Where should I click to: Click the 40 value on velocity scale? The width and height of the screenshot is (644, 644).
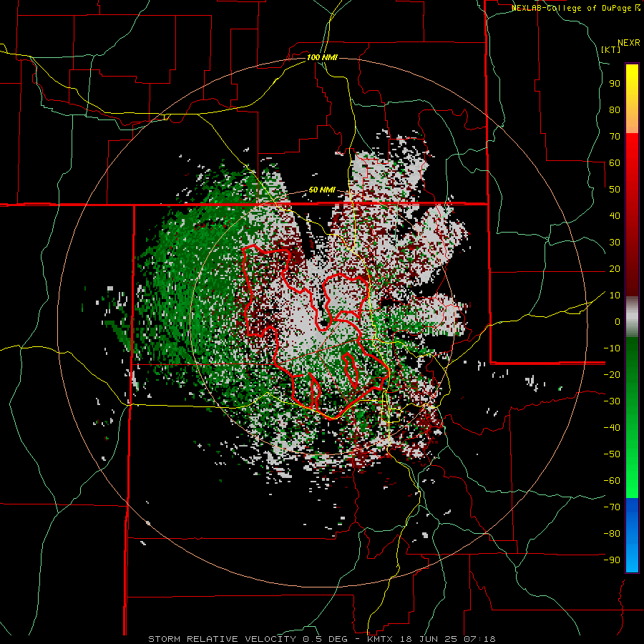coord(615,215)
